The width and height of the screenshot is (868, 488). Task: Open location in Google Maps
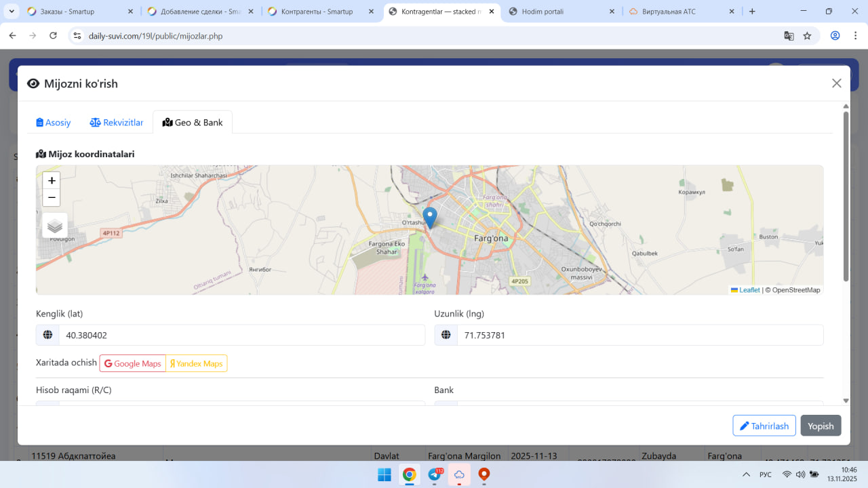coord(133,364)
